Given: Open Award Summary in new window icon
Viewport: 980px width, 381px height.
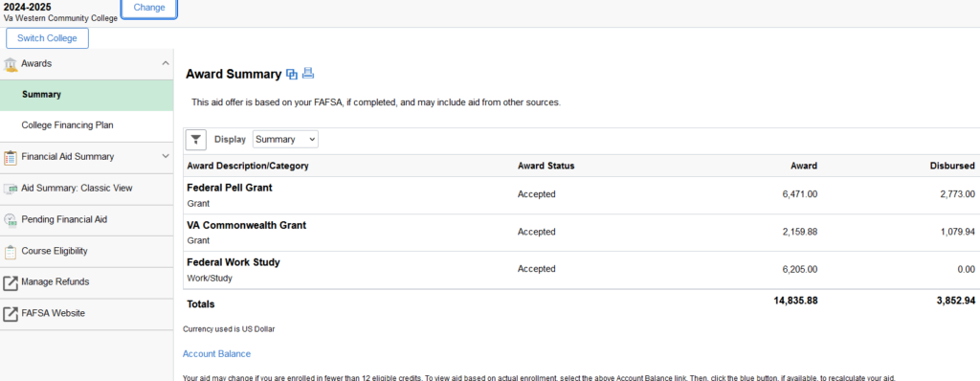Looking at the screenshot, I should pos(291,74).
